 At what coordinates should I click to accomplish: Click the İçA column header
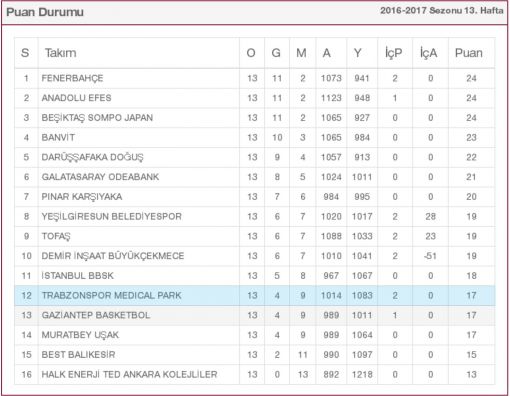(x=428, y=53)
